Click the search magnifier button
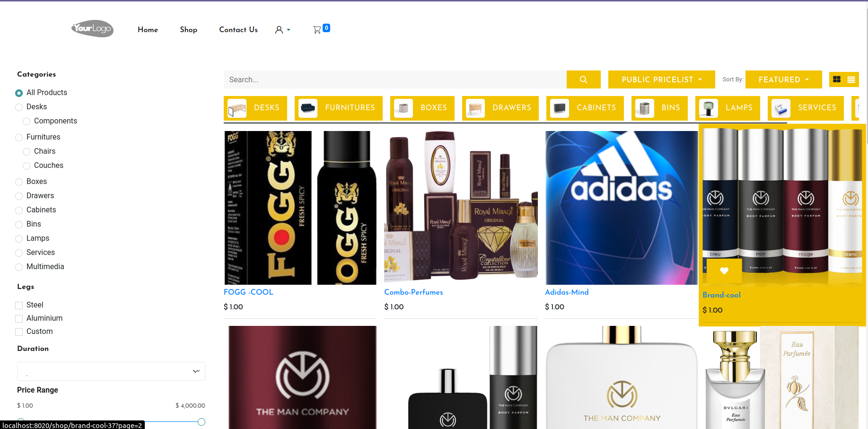Viewport: 868px width, 429px height. pyautogui.click(x=583, y=79)
